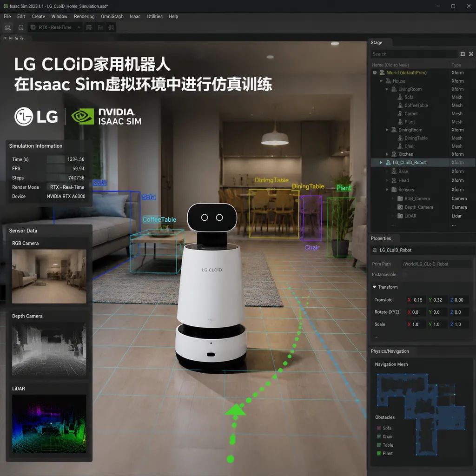The width and height of the screenshot is (476, 476).
Task: Collapse the House tree node
Action: click(381, 81)
